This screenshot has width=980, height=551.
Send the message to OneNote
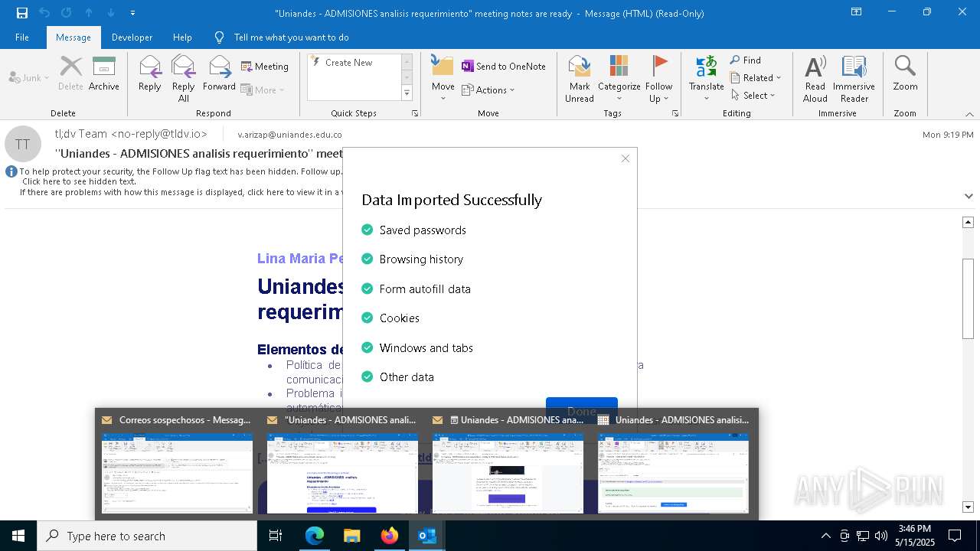click(503, 67)
